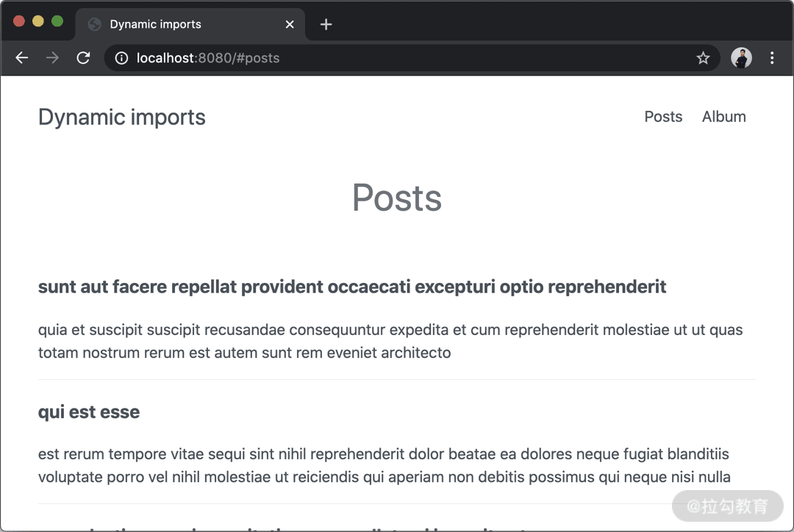Image resolution: width=794 pixels, height=532 pixels.
Task: Go back using the browser back arrow
Action: 22,58
